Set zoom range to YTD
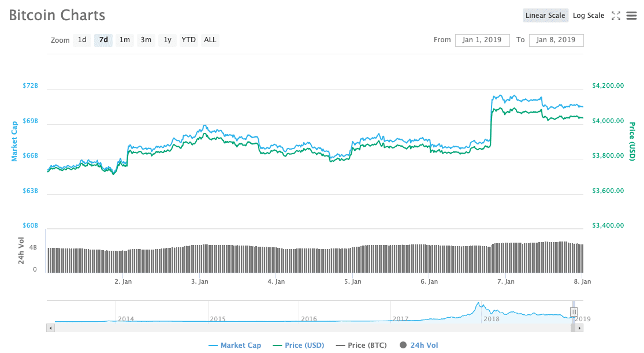The height and width of the screenshot is (353, 644). pos(188,40)
